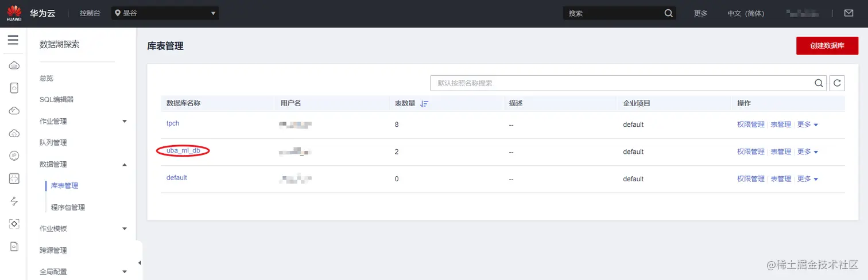Click the 数据库名称 column header
This screenshot has height=280, width=868.
pyautogui.click(x=183, y=104)
